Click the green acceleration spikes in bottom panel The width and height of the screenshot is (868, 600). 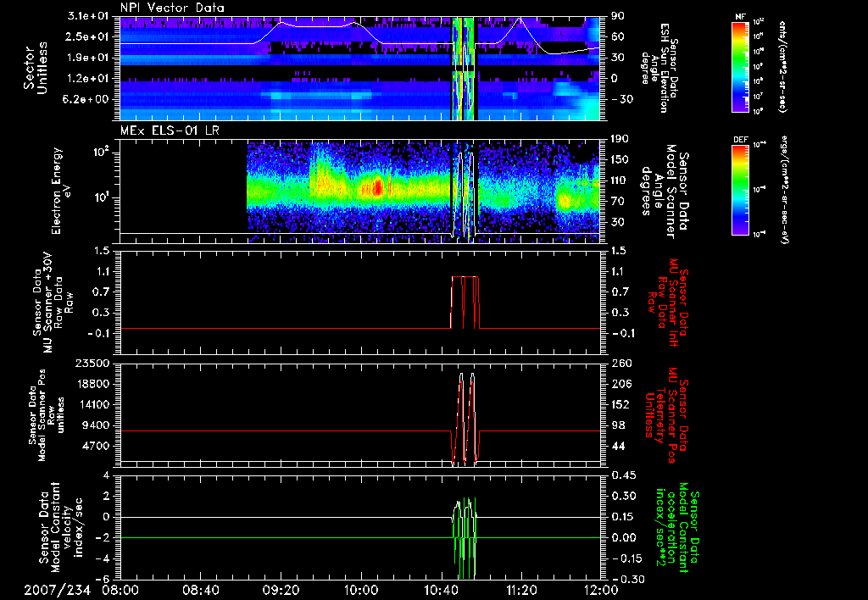(x=465, y=537)
